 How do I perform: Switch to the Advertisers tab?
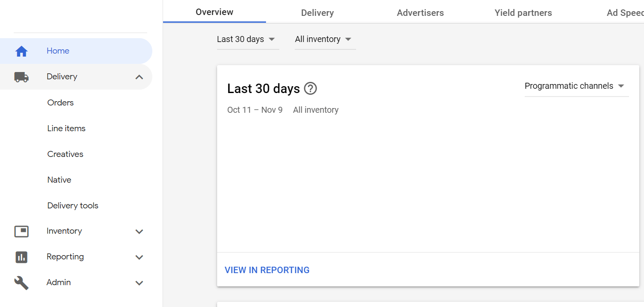click(x=420, y=13)
